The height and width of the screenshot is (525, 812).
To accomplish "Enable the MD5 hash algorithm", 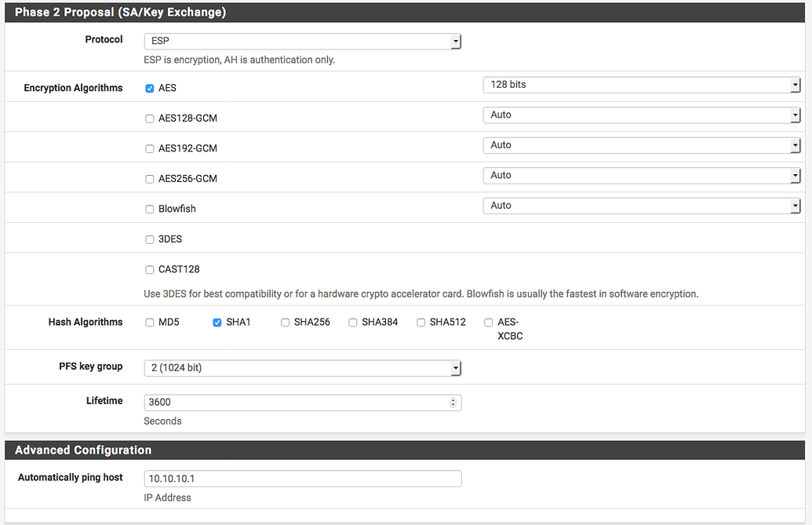I will point(149,322).
